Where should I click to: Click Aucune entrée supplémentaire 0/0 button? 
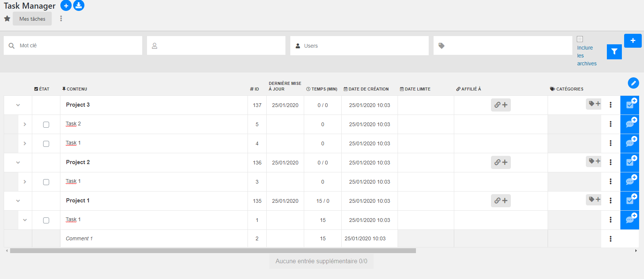coord(321,261)
